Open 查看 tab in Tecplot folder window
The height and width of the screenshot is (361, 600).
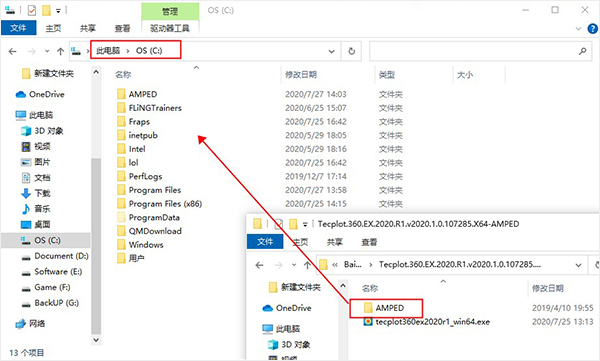point(369,242)
